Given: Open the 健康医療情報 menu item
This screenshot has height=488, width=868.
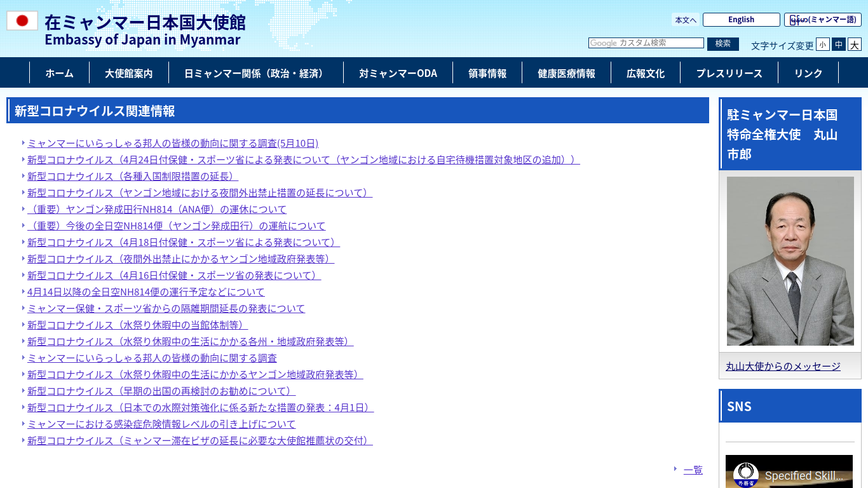Looking at the screenshot, I should click(x=566, y=73).
